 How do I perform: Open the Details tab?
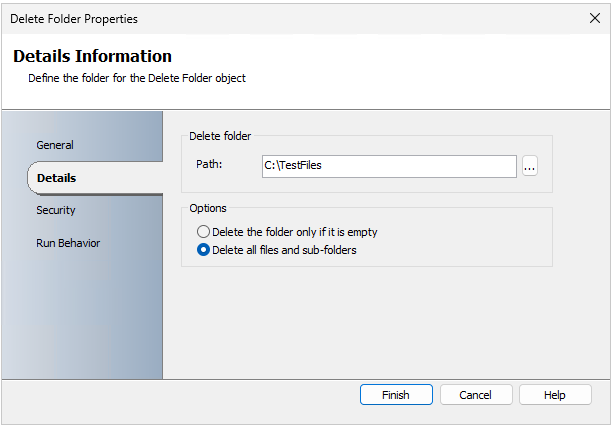[x=56, y=178]
